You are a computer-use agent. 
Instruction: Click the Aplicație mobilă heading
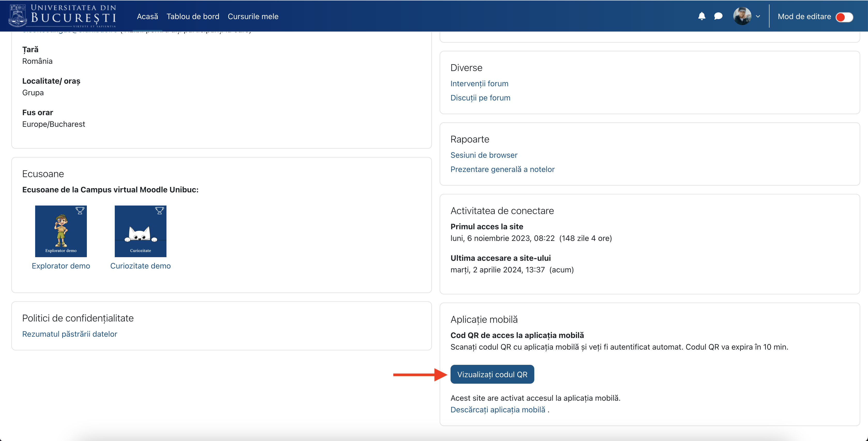[x=484, y=319]
